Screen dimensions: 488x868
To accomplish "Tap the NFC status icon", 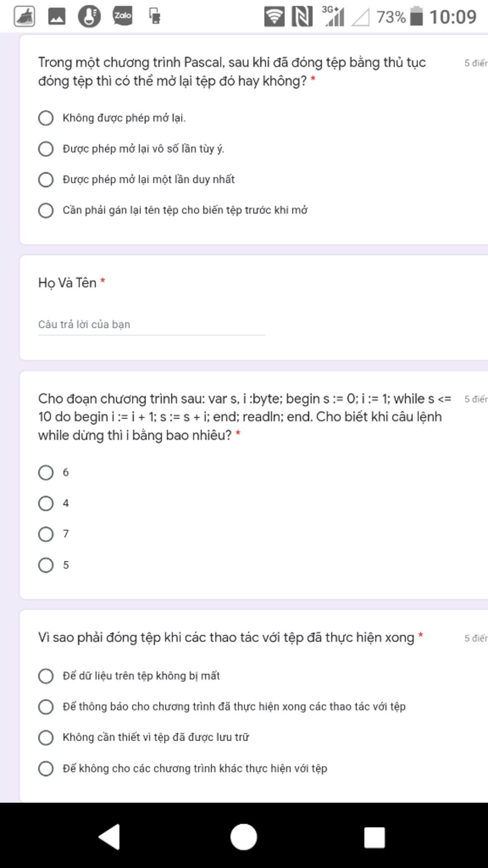I will click(302, 16).
